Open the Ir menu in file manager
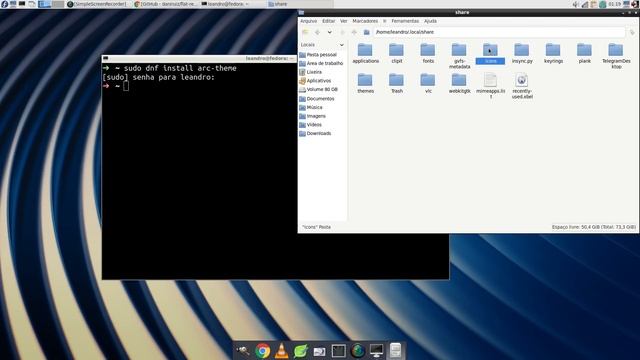The image size is (640, 360). point(384,21)
